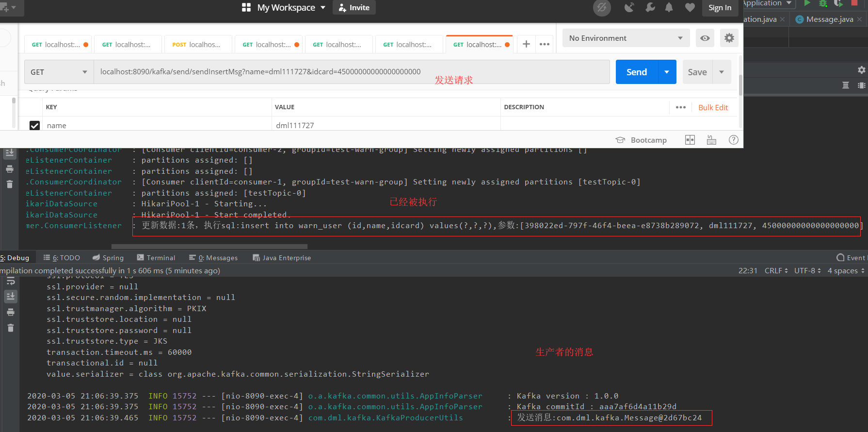Open the capture requests satellite icon
Screen dimensions: 868x432
629,8
